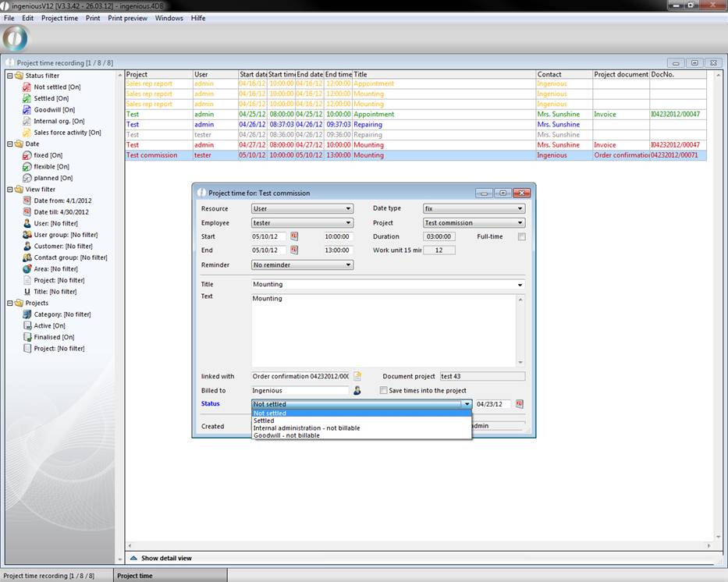This screenshot has height=582, width=728.
Task: Collapse the Status filter tree folder
Action: pos(9,76)
